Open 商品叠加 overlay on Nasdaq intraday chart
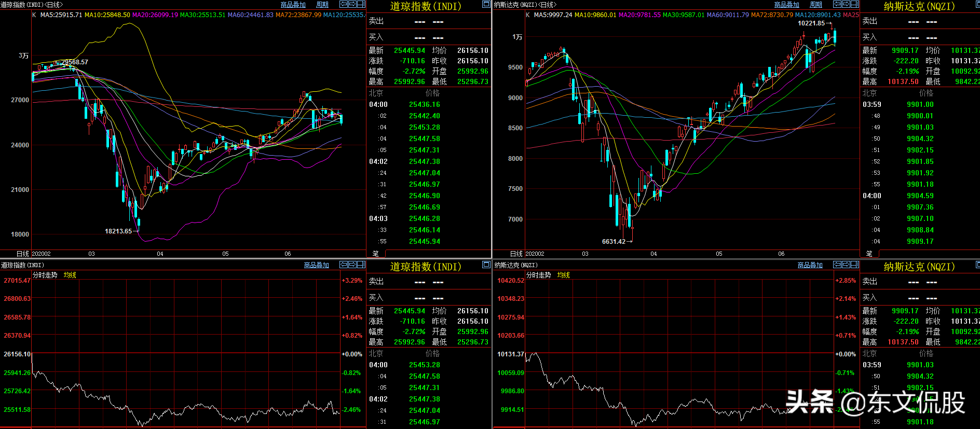 click(810, 265)
